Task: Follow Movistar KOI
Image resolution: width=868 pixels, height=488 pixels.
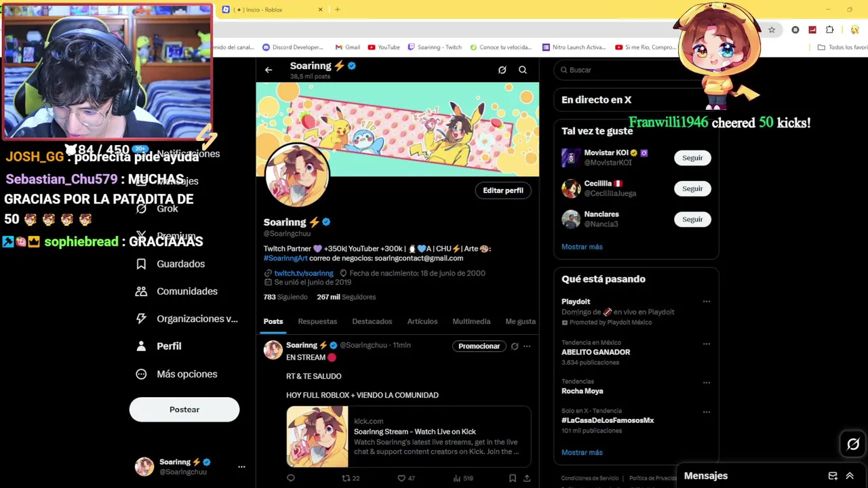Action: 692,158
